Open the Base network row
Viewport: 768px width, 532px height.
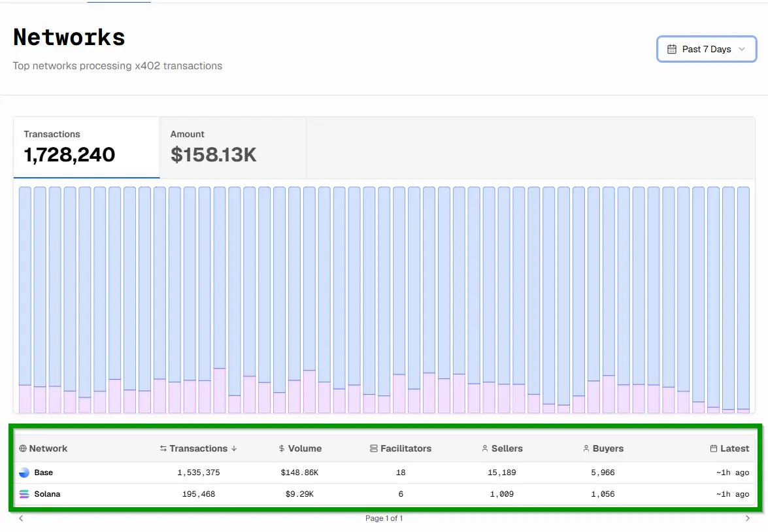(x=384, y=473)
